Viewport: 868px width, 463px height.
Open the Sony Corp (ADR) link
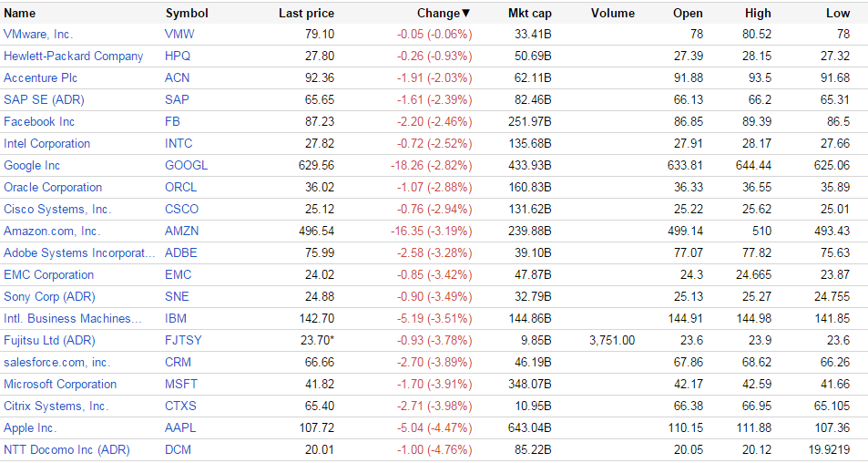click(x=49, y=296)
